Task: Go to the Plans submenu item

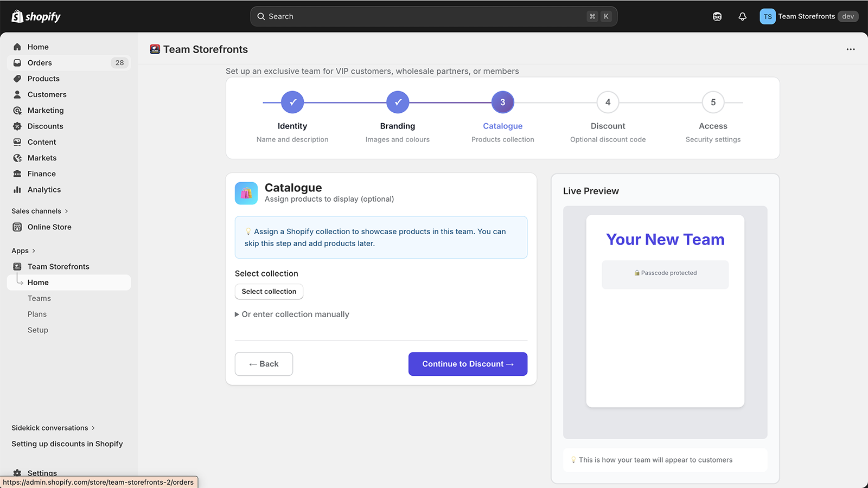Action: [x=37, y=314]
